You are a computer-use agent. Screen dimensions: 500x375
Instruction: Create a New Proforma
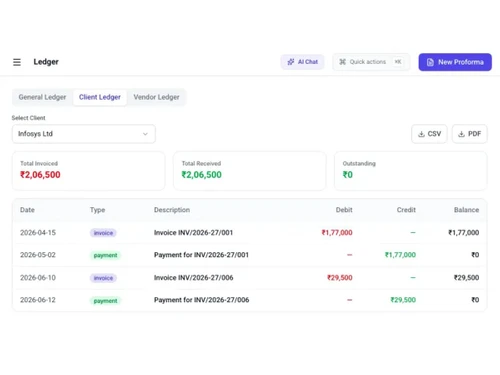pyautogui.click(x=455, y=62)
